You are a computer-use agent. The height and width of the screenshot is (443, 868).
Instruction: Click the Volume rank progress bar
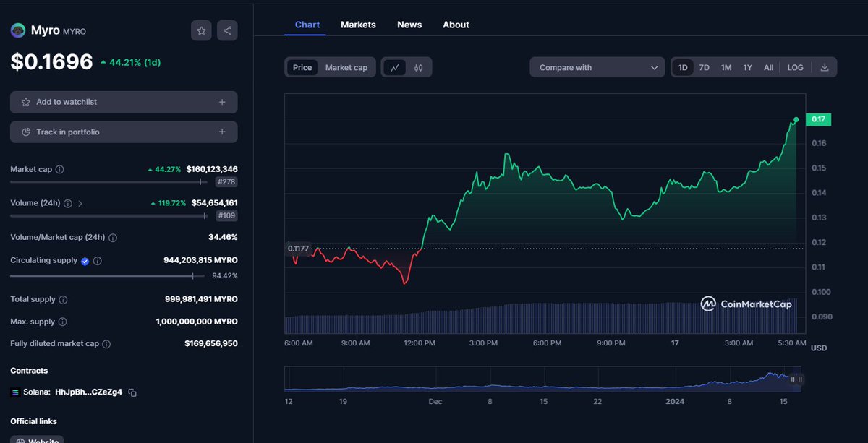pyautogui.click(x=109, y=215)
